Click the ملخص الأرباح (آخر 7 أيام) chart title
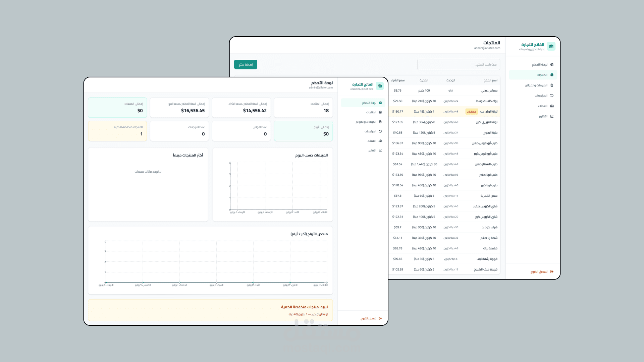Screen dimensions: 644x362 pyautogui.click(x=309, y=234)
